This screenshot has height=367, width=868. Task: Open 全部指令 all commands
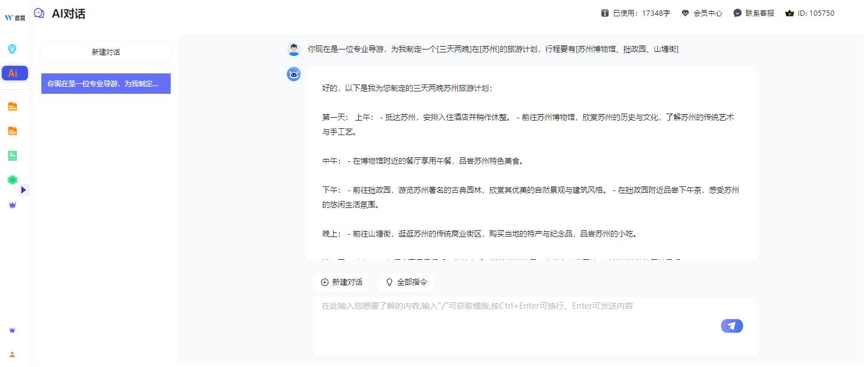pyautogui.click(x=406, y=282)
